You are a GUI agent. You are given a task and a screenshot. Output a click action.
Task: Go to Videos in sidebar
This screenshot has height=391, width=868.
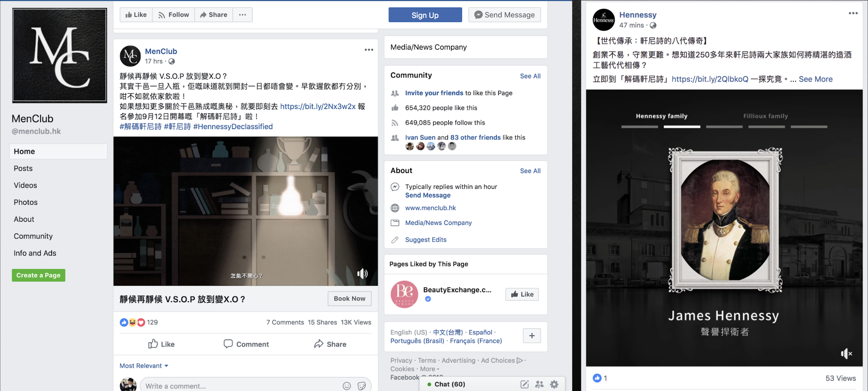(25, 185)
